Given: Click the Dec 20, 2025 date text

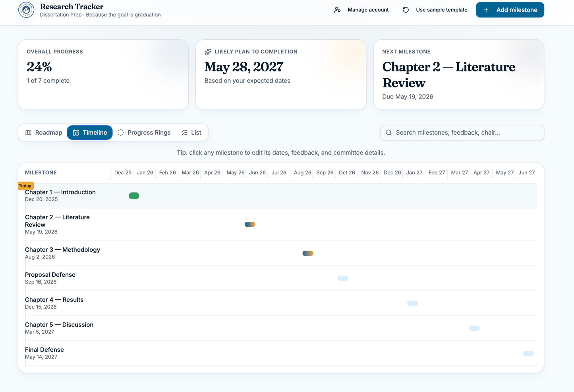Looking at the screenshot, I should 41,199.
